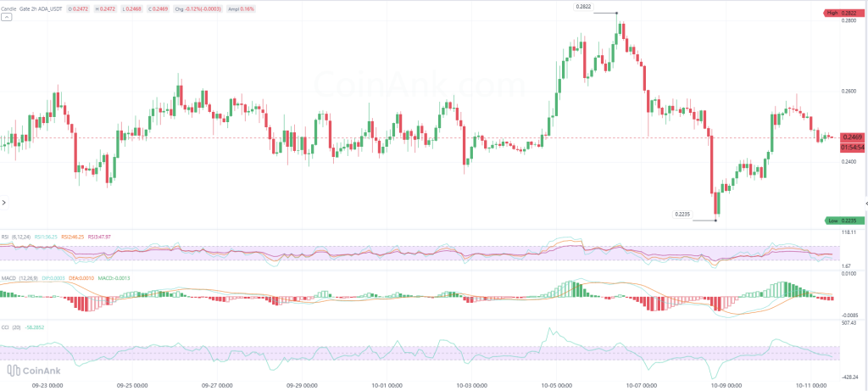Click the 09-29 00:00 date label
Viewport: 868px width, 391px height.
301,384
